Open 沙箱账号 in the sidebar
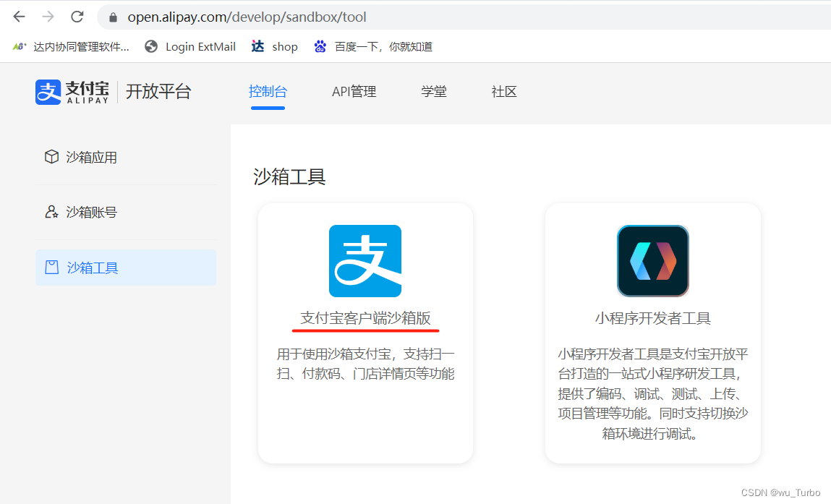The image size is (831, 504). (126, 212)
